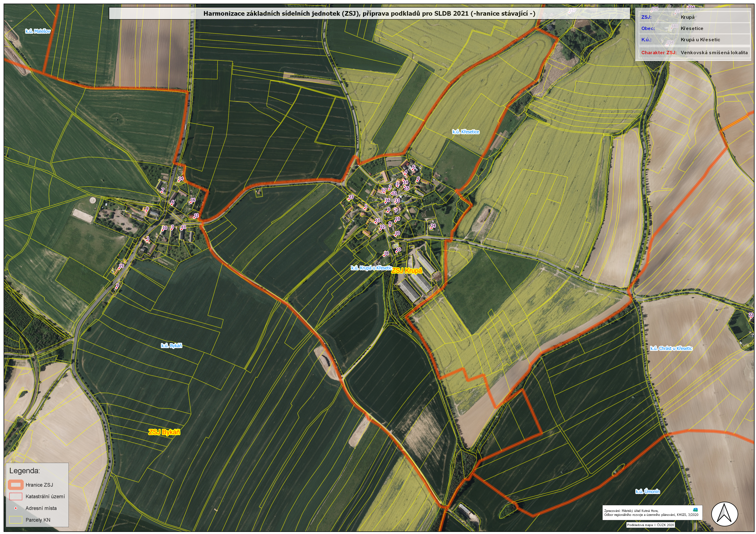Click the north arrow compass icon
Screen dimensions: 756x534
point(724,514)
